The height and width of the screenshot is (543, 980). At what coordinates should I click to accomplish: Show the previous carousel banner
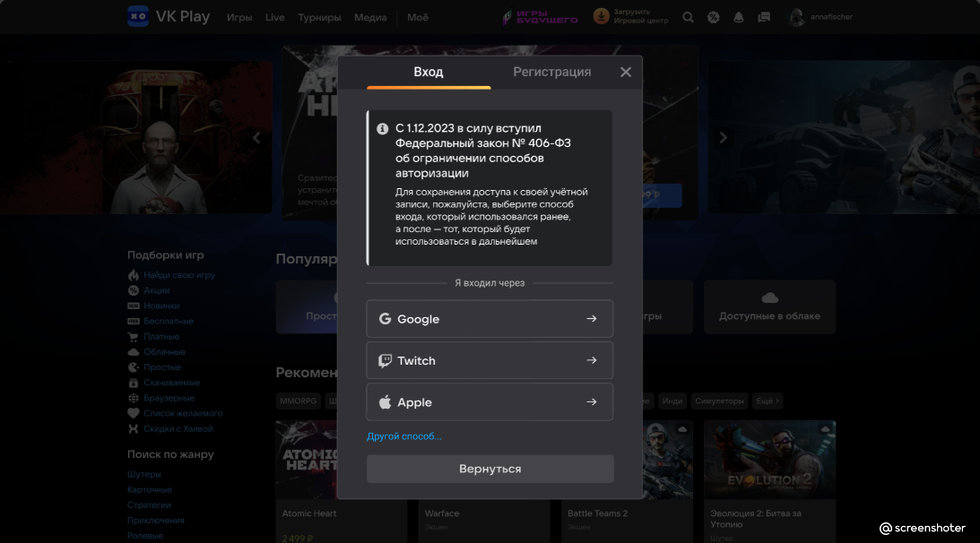256,137
